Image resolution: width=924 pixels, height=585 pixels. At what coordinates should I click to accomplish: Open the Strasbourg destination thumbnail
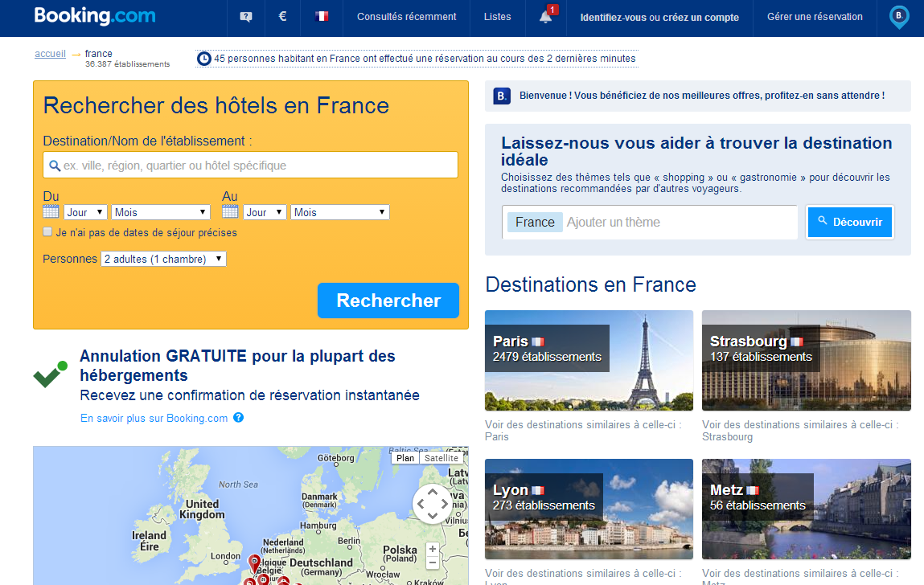[806, 361]
